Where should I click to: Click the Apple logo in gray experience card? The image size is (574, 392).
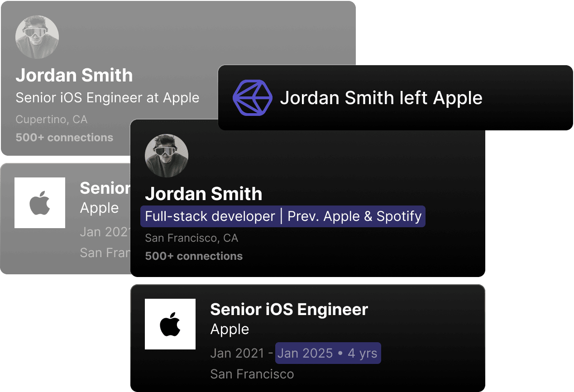40,203
